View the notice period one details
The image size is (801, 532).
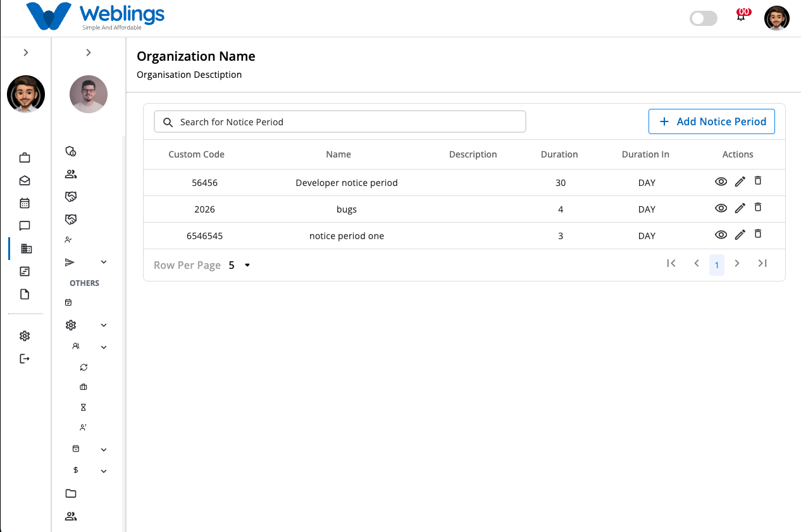coord(721,235)
